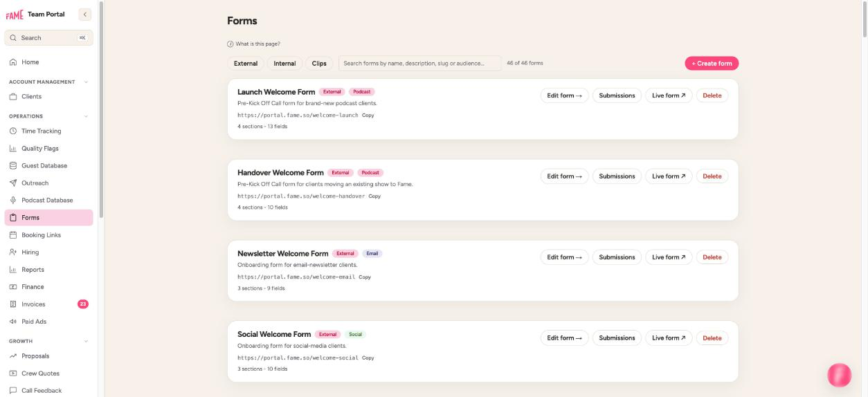Image resolution: width=868 pixels, height=397 pixels.
Task: Edit the Social Welcome Form
Action: pos(564,338)
